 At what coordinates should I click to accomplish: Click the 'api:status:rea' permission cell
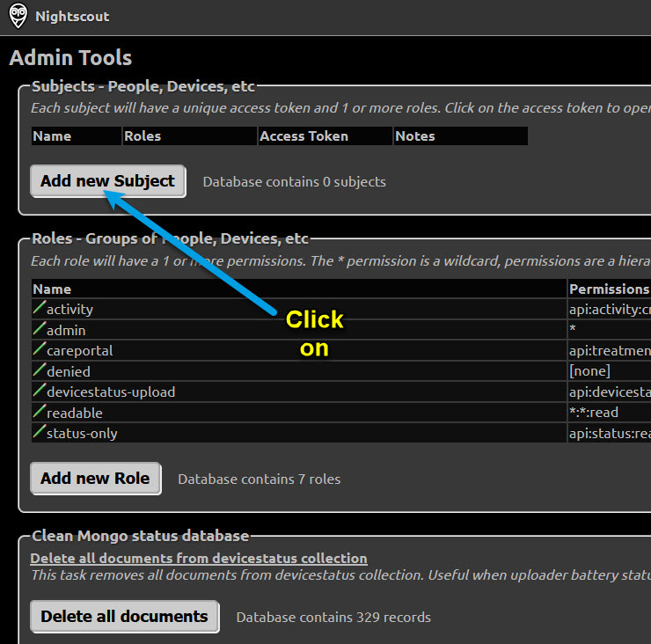610,434
